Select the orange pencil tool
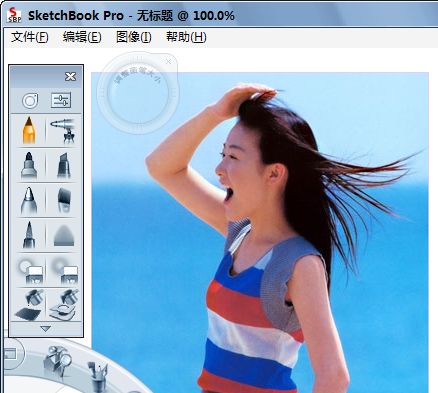438x393 pixels. (29, 130)
